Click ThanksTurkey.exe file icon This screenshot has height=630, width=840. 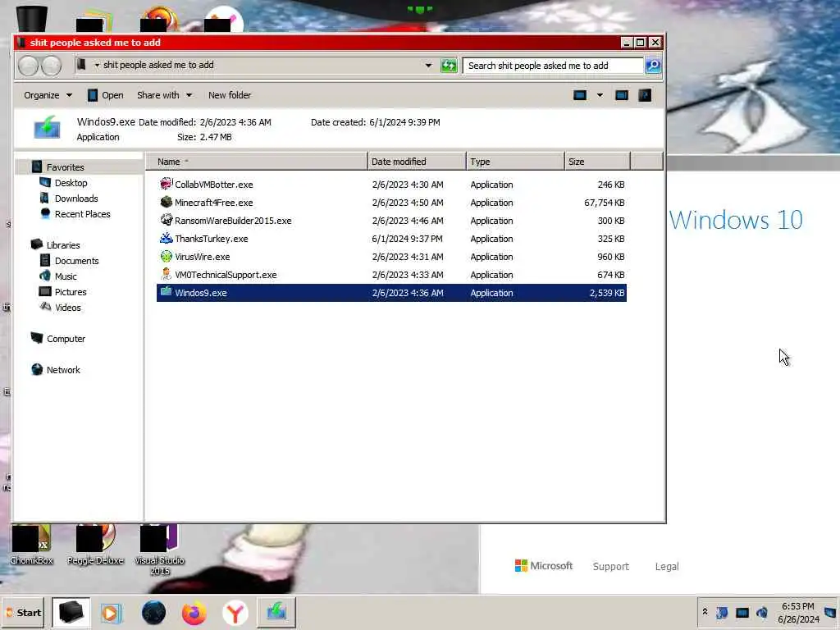(x=166, y=238)
